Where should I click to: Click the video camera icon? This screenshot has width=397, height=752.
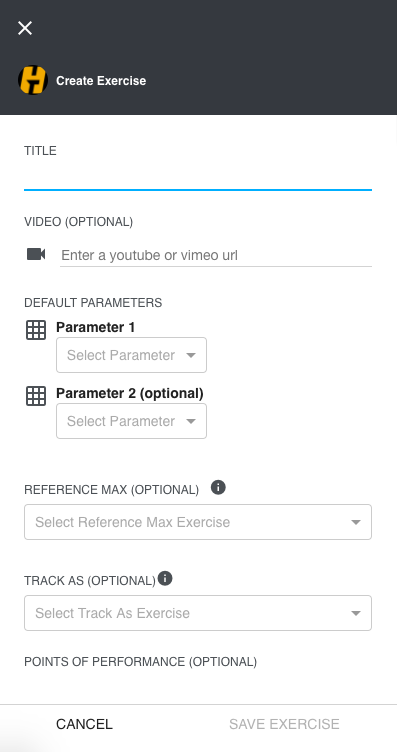pos(36,254)
